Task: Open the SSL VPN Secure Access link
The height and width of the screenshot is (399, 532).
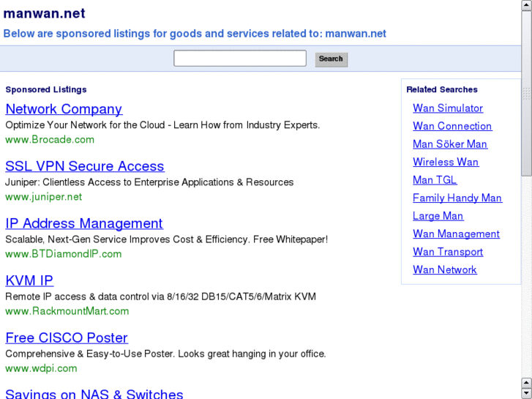Action: (x=85, y=166)
